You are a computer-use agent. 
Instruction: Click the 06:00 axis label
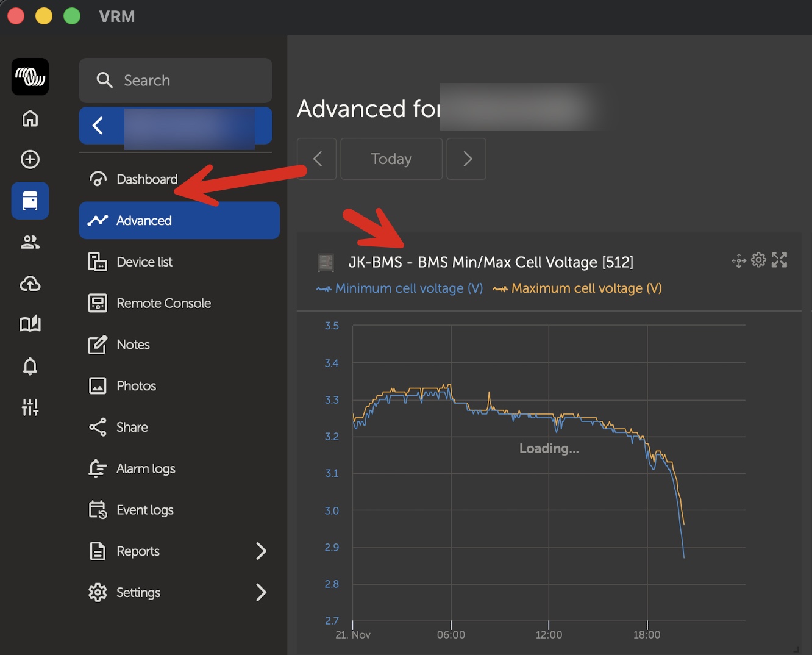[451, 635]
